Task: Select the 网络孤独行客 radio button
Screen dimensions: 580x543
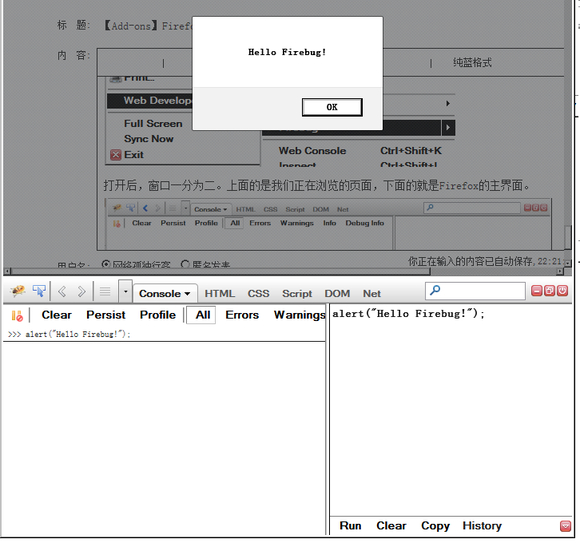Action: point(106,264)
